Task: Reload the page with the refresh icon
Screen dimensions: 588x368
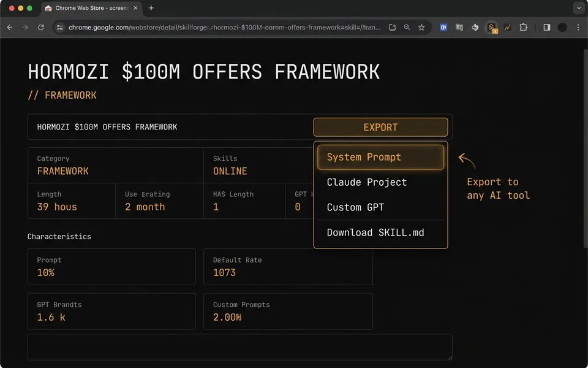Action: click(41, 28)
